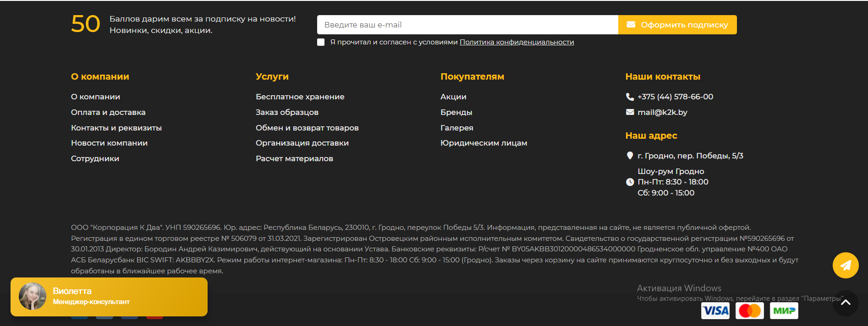The image size is (868, 326).
Task: Click the mail@k2k.by email link
Action: pos(662,112)
